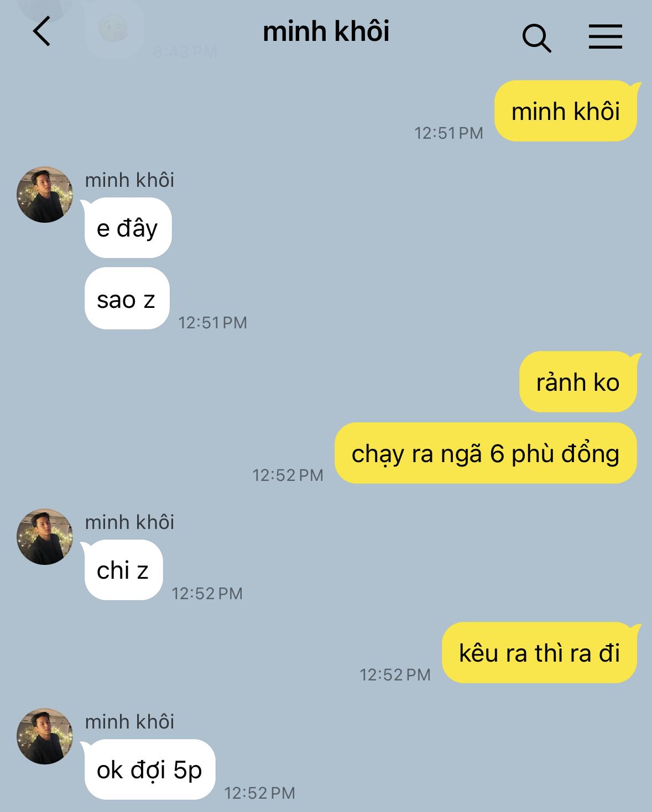The width and height of the screenshot is (652, 812).
Task: Tap sender name above "e đây"
Action: coord(129,180)
